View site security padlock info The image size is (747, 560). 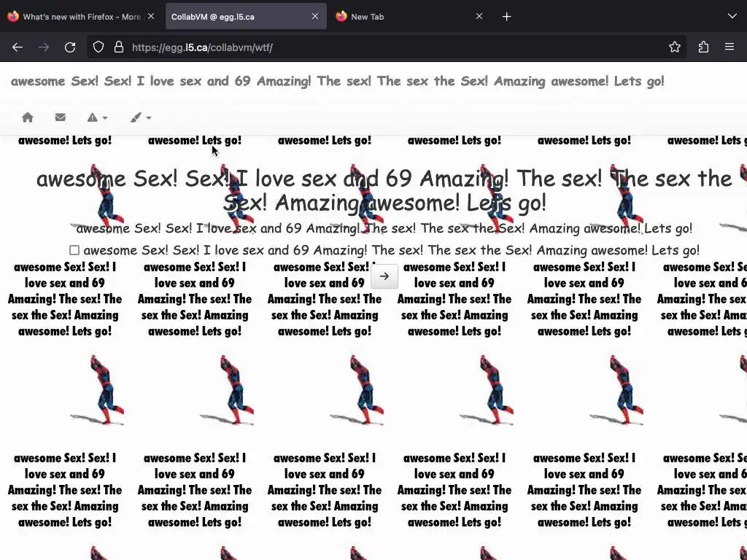[x=119, y=47]
